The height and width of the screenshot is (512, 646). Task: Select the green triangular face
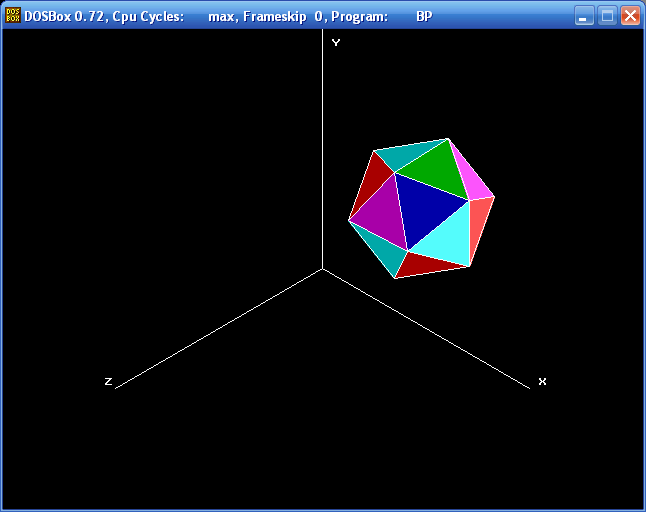click(x=438, y=171)
